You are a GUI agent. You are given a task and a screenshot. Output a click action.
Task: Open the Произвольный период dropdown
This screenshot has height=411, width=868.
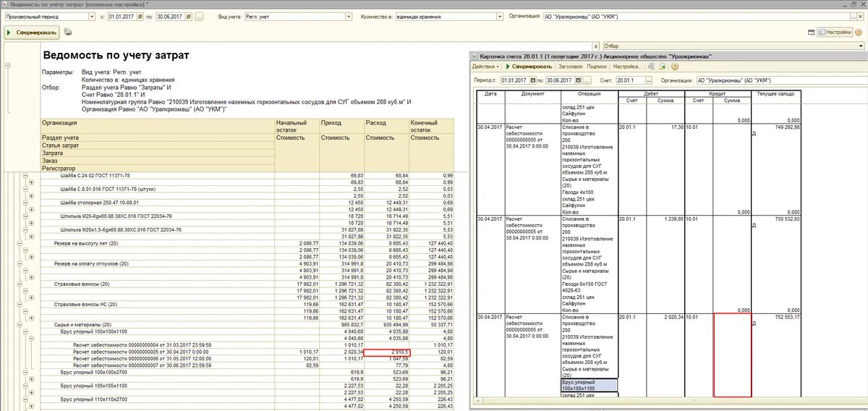[x=91, y=16]
